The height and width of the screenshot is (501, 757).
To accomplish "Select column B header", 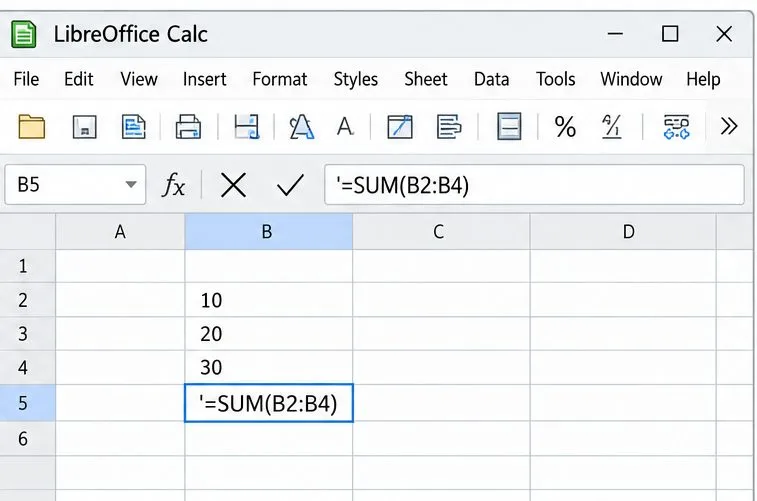I will 268,232.
